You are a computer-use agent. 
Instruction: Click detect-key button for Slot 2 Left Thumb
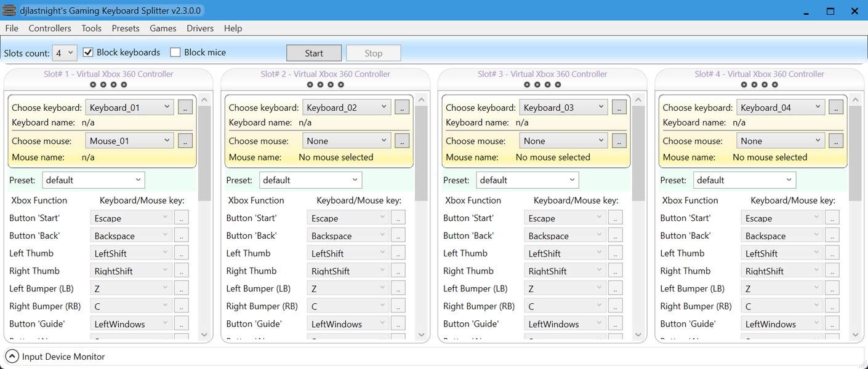coord(398,253)
